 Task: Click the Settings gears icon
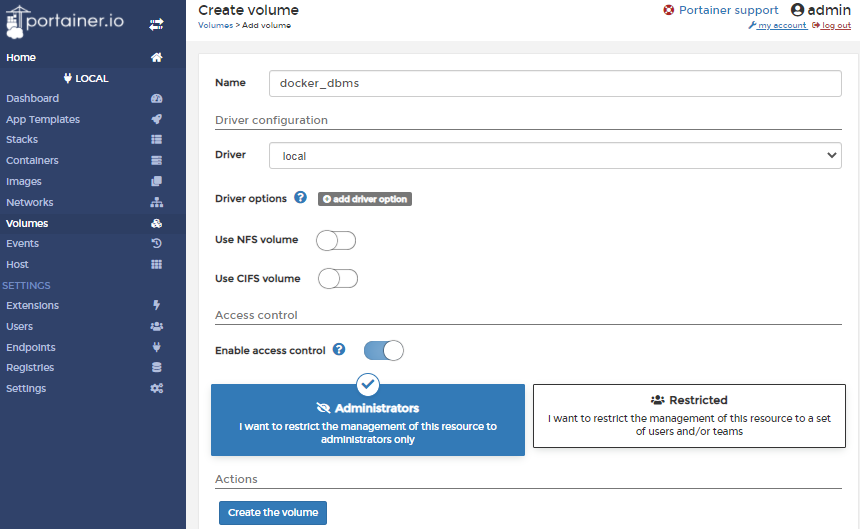(x=156, y=388)
